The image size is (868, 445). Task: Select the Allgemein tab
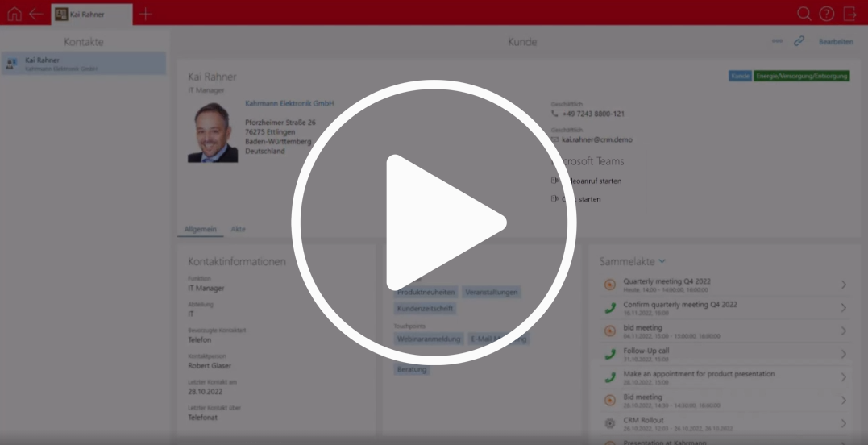pyautogui.click(x=201, y=229)
